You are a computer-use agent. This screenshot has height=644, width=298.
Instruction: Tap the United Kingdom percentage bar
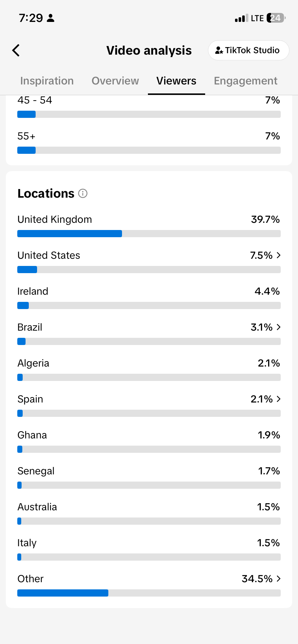pos(149,234)
